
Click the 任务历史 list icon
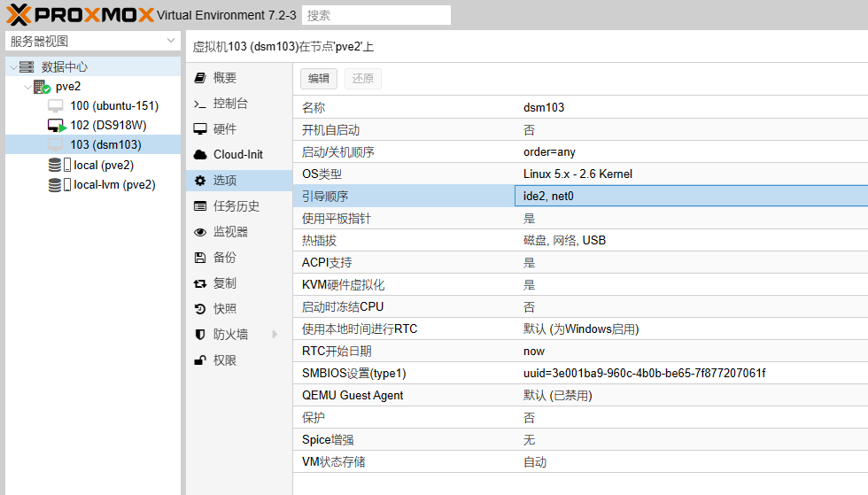tap(200, 206)
